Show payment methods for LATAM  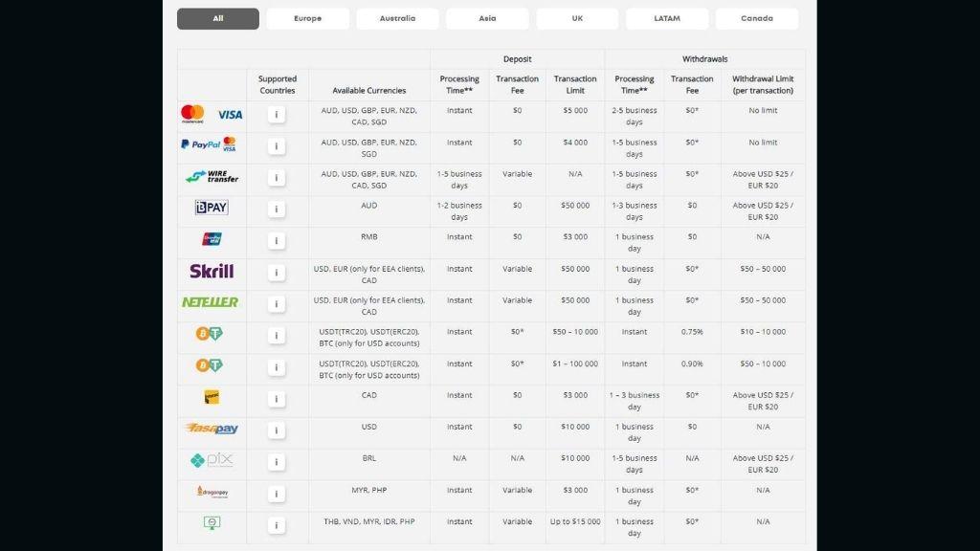click(667, 19)
